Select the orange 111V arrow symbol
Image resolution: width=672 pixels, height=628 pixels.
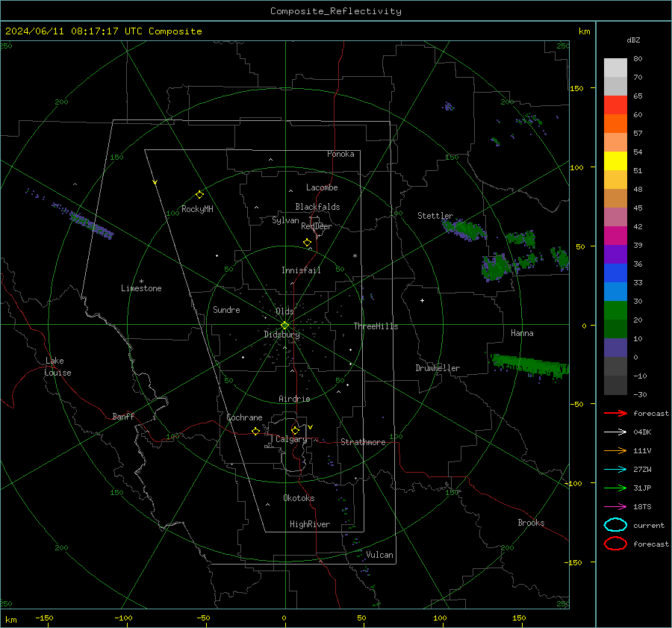point(615,450)
